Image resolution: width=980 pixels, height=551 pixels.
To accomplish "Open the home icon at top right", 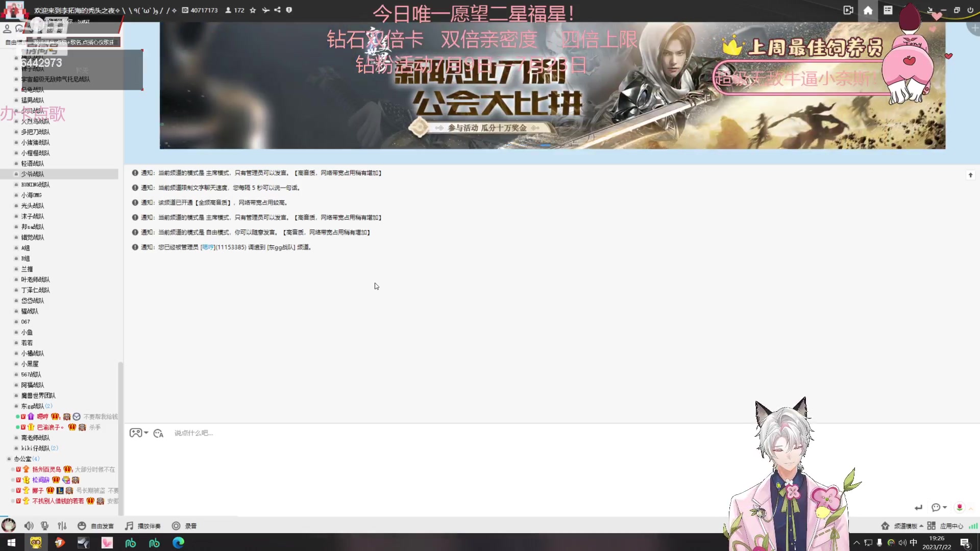I will (868, 10).
